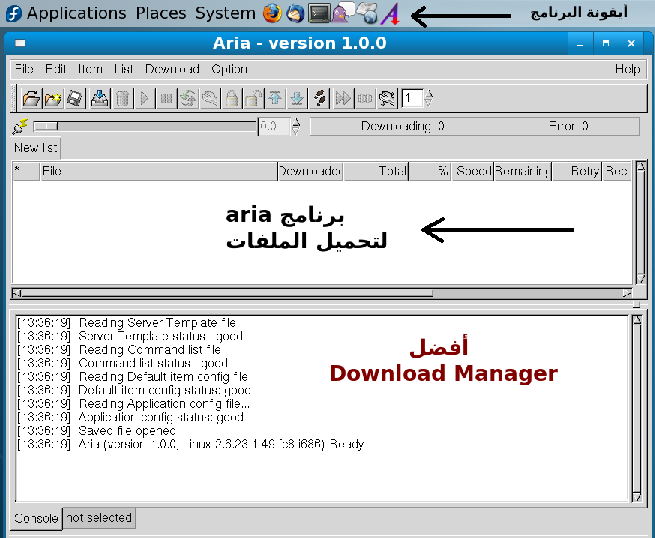The image size is (655, 538).
Task: Click the running figure toolbar icon
Action: tap(387, 99)
